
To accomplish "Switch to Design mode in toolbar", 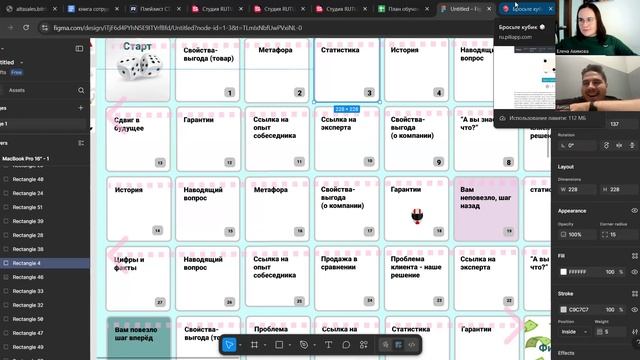I will tap(398, 345).
